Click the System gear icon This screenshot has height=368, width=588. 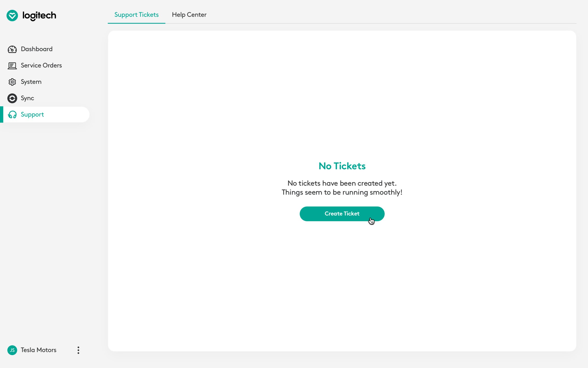tap(12, 82)
